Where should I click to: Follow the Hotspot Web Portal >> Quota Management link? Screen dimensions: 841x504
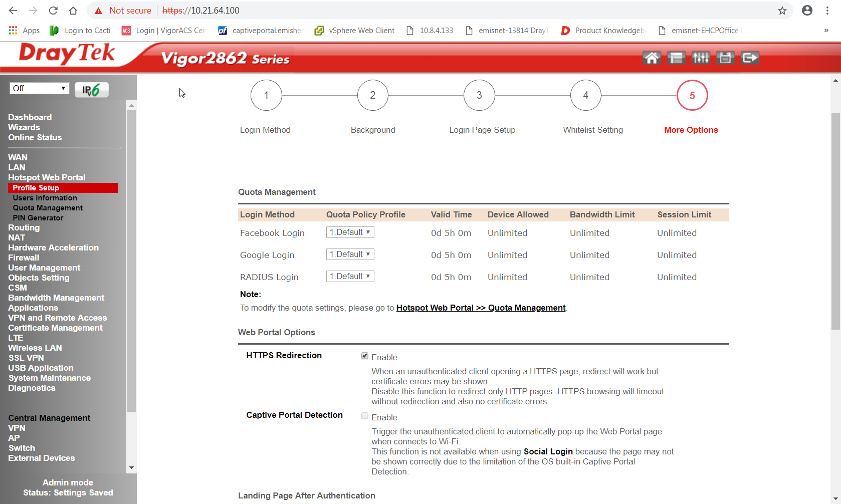click(481, 308)
